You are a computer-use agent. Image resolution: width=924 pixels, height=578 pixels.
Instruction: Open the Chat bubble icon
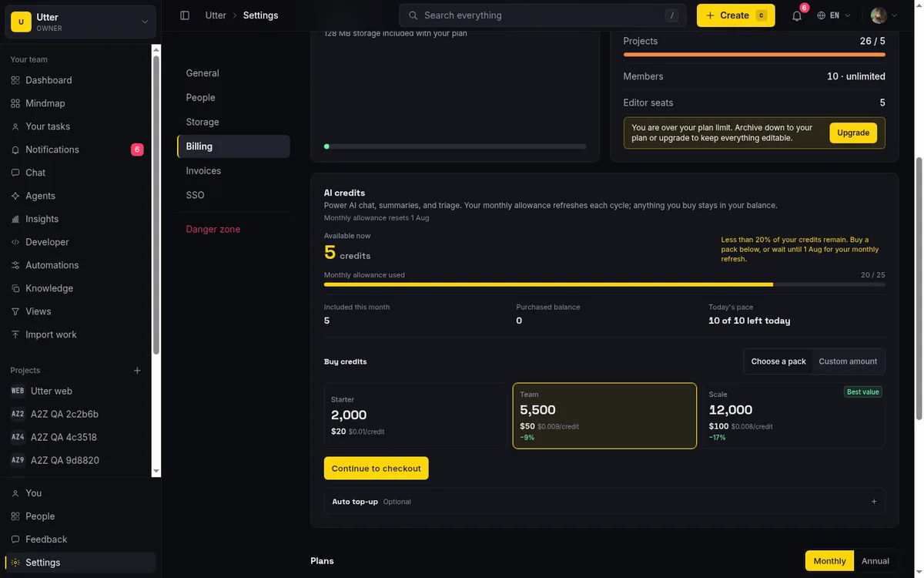point(15,173)
